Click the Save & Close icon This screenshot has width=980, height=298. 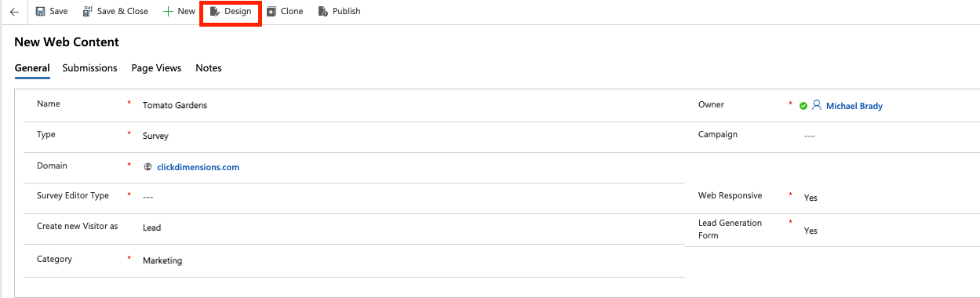tap(87, 12)
